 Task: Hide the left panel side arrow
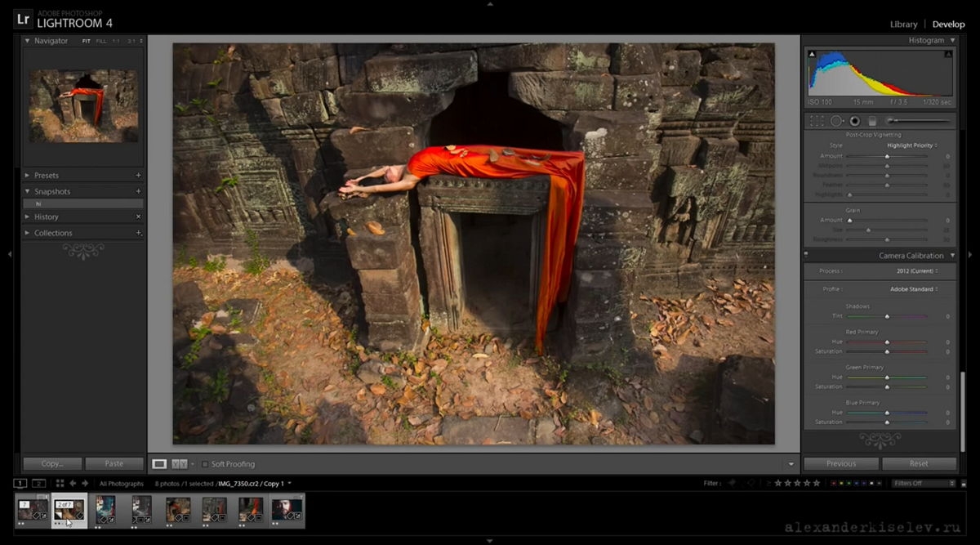[x=10, y=254]
